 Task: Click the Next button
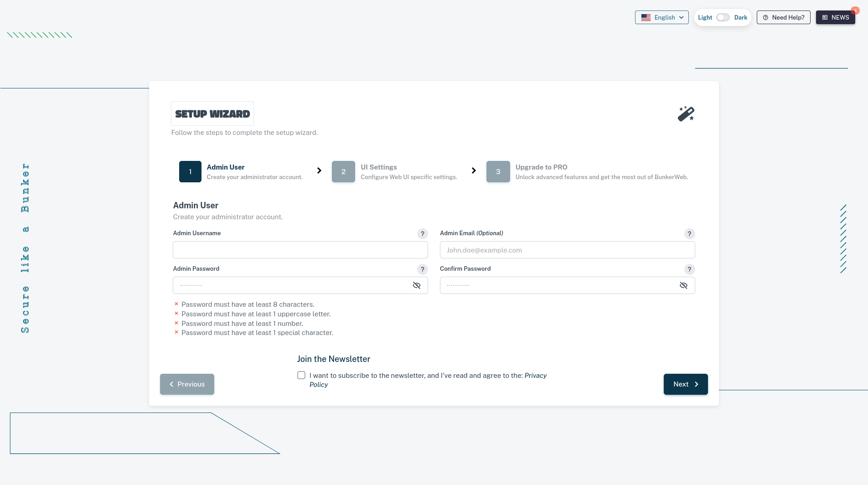pyautogui.click(x=686, y=384)
